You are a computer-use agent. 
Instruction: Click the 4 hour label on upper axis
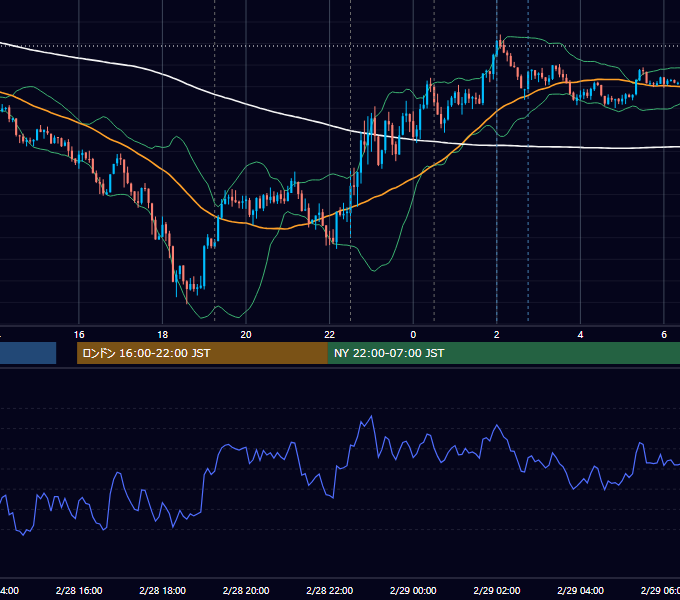580,335
